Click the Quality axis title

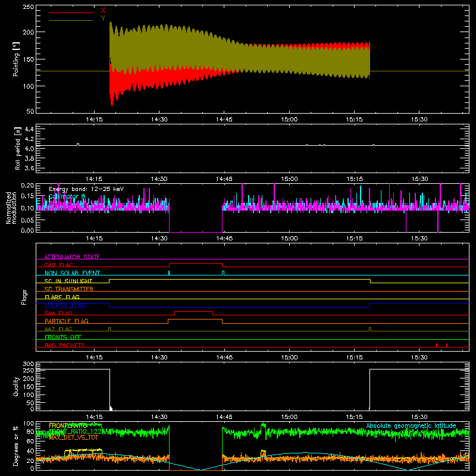click(16, 386)
